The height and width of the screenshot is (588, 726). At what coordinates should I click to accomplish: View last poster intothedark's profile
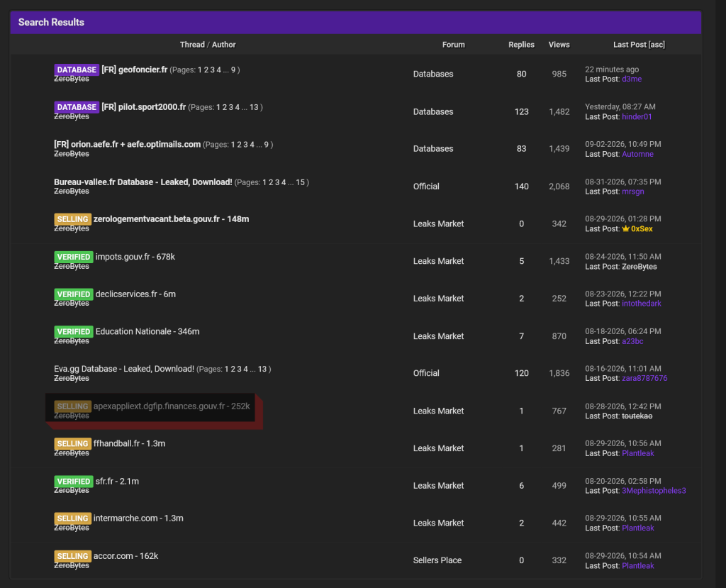click(641, 304)
